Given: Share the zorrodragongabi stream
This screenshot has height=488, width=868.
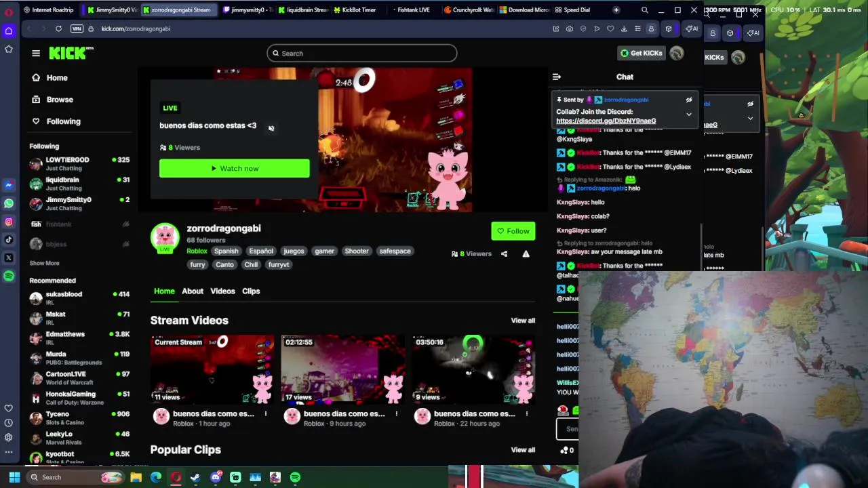Looking at the screenshot, I should (504, 253).
